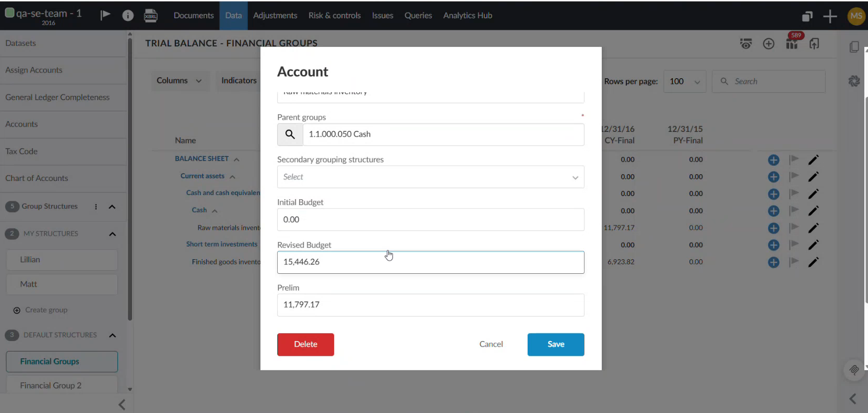Open Risk & controls menu
Image resolution: width=868 pixels, height=413 pixels.
click(335, 16)
